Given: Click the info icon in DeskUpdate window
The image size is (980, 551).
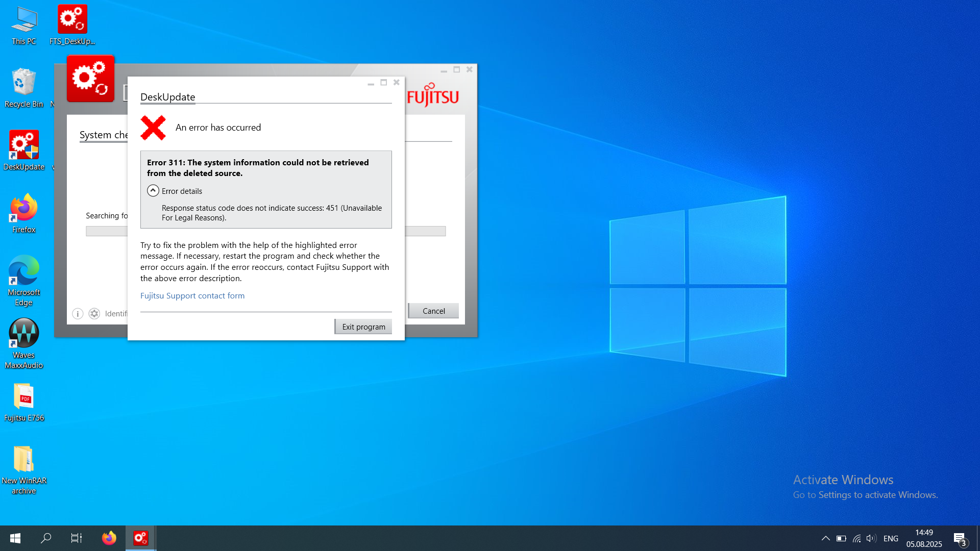Looking at the screenshot, I should 78,314.
